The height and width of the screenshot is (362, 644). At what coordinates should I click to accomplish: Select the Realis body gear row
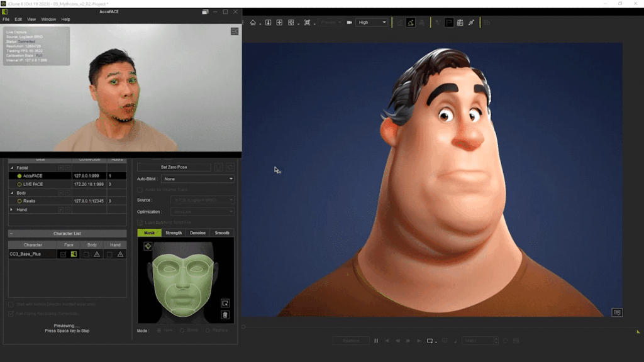coord(67,201)
